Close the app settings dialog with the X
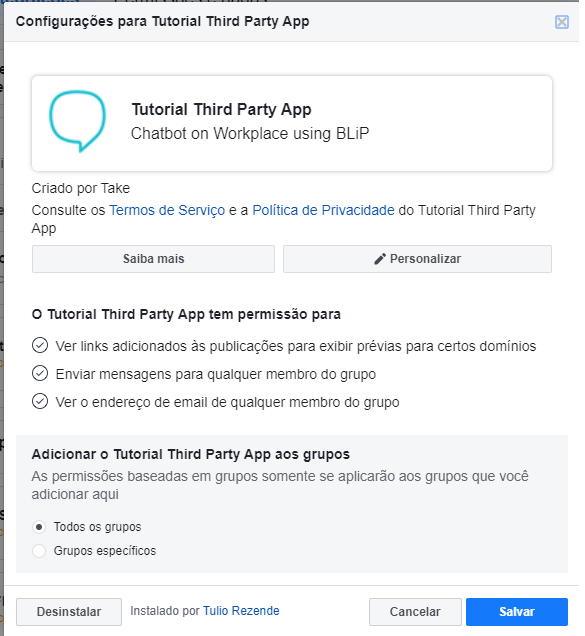The height and width of the screenshot is (636, 585). (x=561, y=22)
